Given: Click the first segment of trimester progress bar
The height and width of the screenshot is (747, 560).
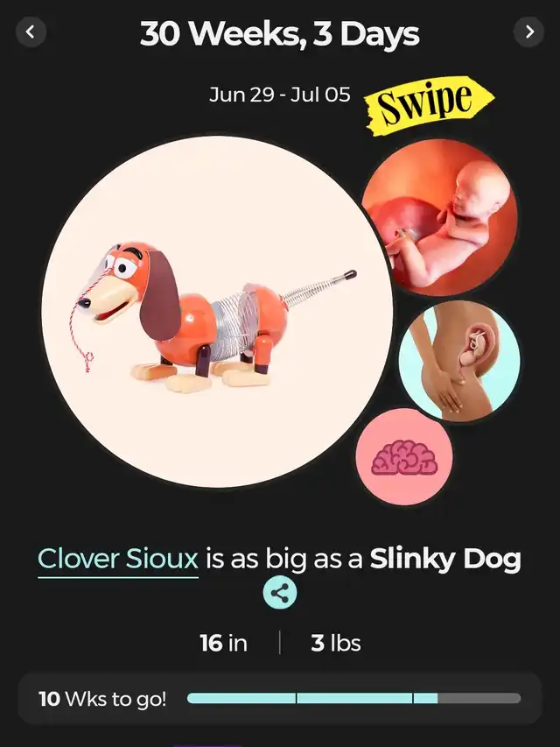Looking at the screenshot, I should click(241, 699).
